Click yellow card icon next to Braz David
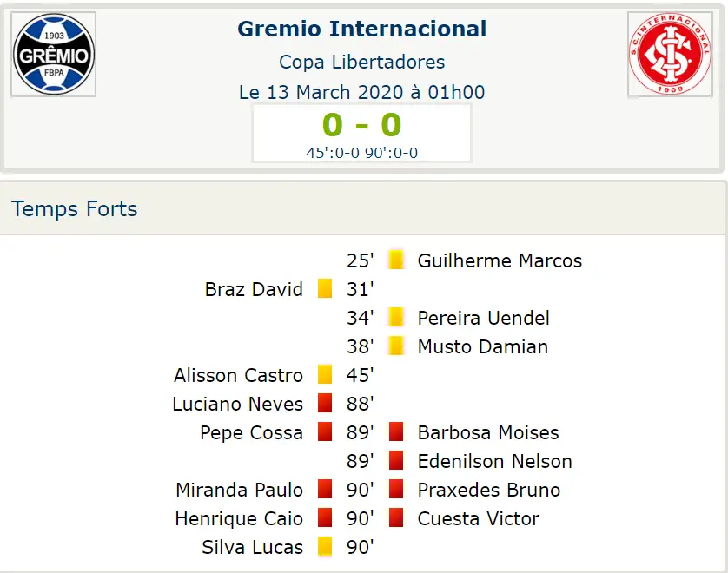Viewport: 728px width, 573px height. coord(325,288)
